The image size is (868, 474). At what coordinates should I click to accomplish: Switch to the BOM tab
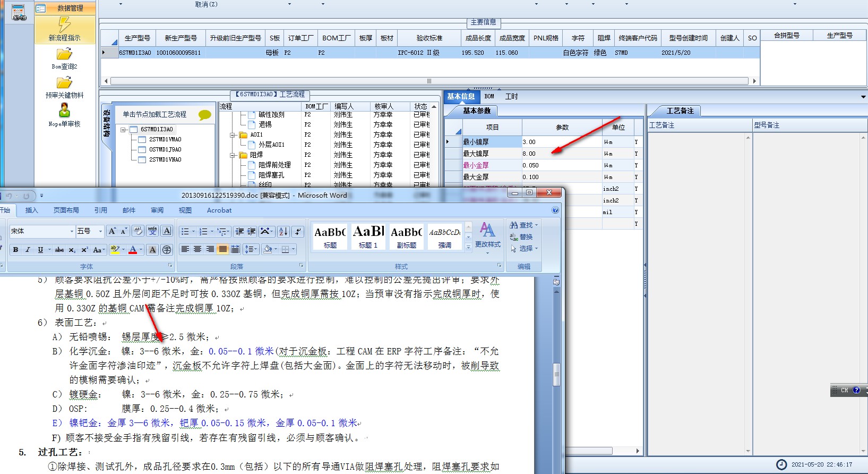(489, 97)
